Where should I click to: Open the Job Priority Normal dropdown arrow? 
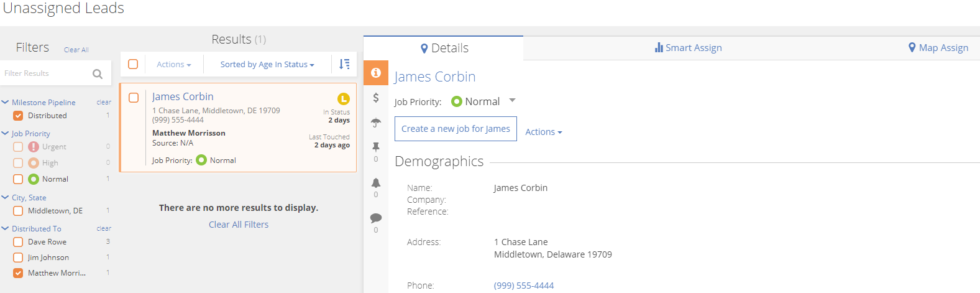pos(512,100)
